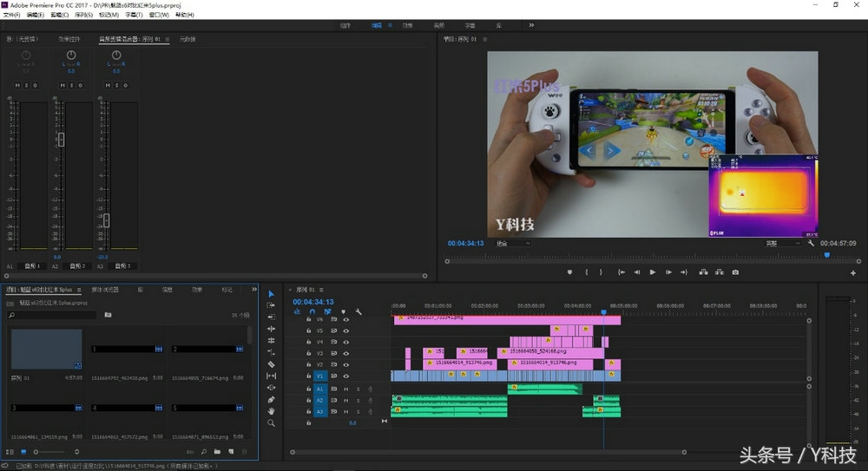This screenshot has width=868, height=471.
Task: Click the second audio mixer channel fader
Action: point(61,139)
